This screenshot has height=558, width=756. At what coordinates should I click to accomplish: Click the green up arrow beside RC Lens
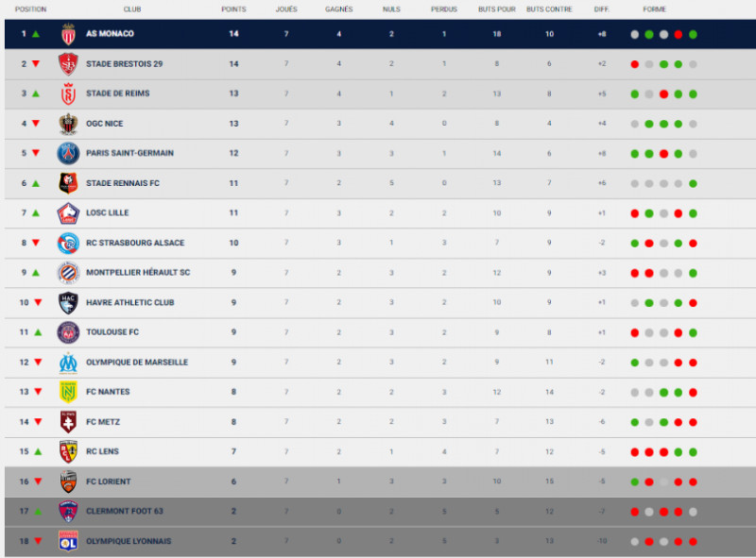coord(38,452)
